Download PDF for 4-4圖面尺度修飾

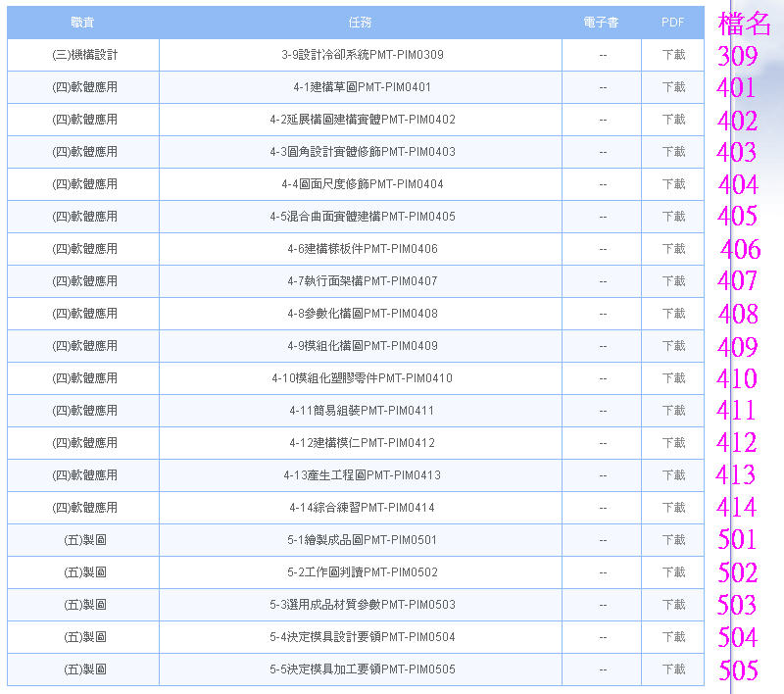(673, 184)
